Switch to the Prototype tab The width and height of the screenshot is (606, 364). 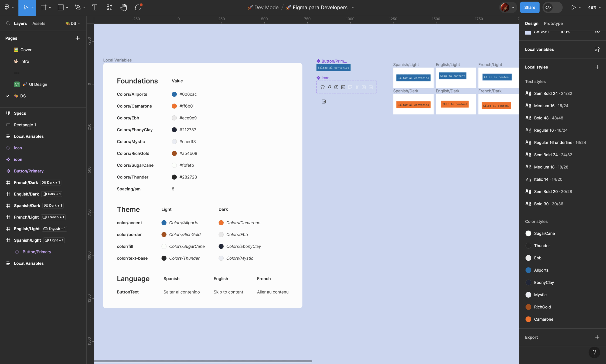tap(553, 23)
